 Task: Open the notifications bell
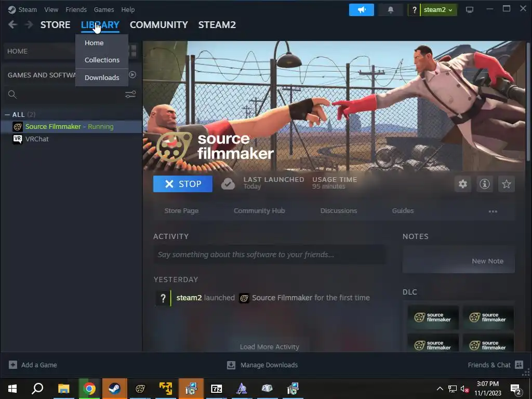pos(391,10)
